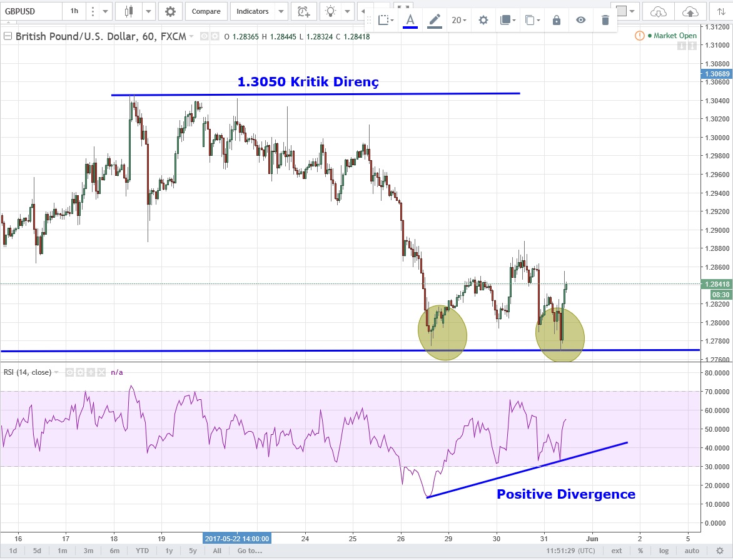Screen dimensions: 733x560
Task: Open drawing settings gear in floating toolbar
Action: (x=483, y=20)
